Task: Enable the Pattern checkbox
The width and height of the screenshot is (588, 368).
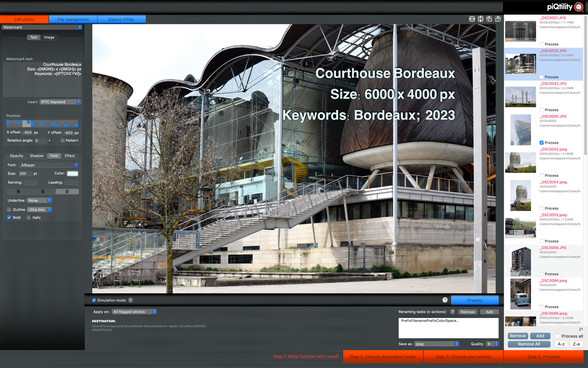Action: click(x=63, y=140)
